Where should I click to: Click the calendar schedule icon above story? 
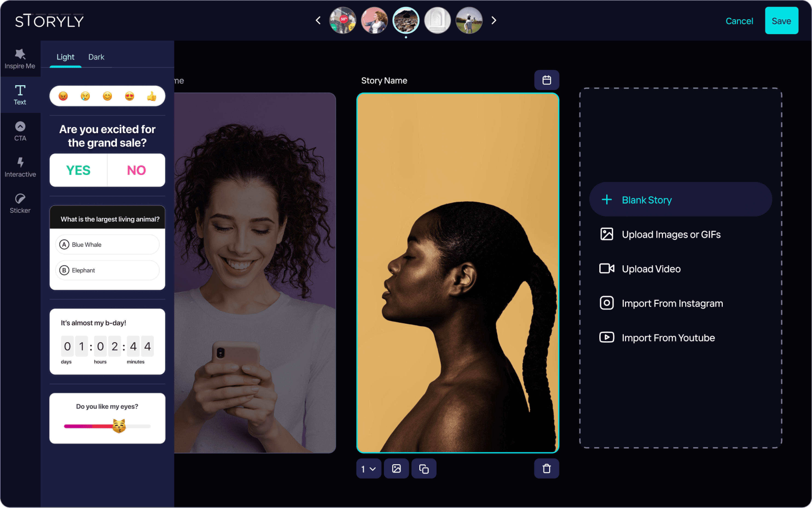[x=546, y=80]
